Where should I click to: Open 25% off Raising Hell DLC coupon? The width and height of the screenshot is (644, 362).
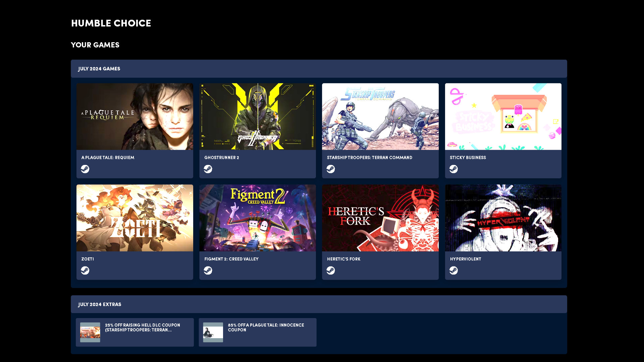[135, 332]
